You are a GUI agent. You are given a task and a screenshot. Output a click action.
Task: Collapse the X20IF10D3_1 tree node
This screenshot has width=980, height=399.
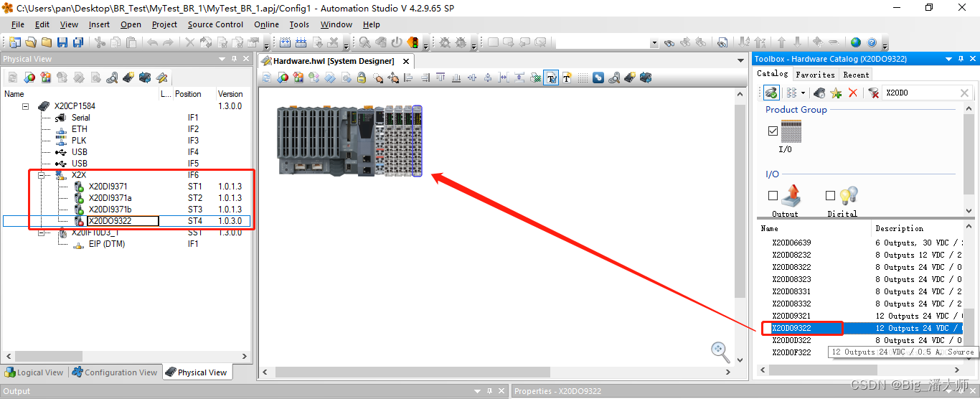click(x=42, y=233)
